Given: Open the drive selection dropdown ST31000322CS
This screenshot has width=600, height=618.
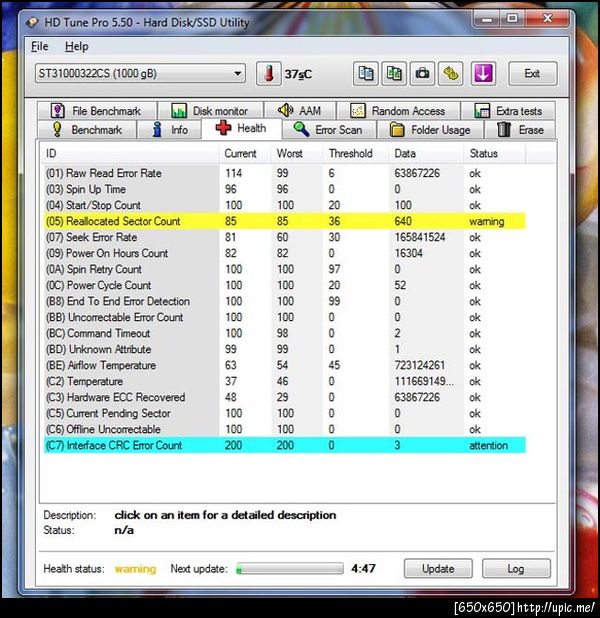Looking at the screenshot, I should pos(140,73).
